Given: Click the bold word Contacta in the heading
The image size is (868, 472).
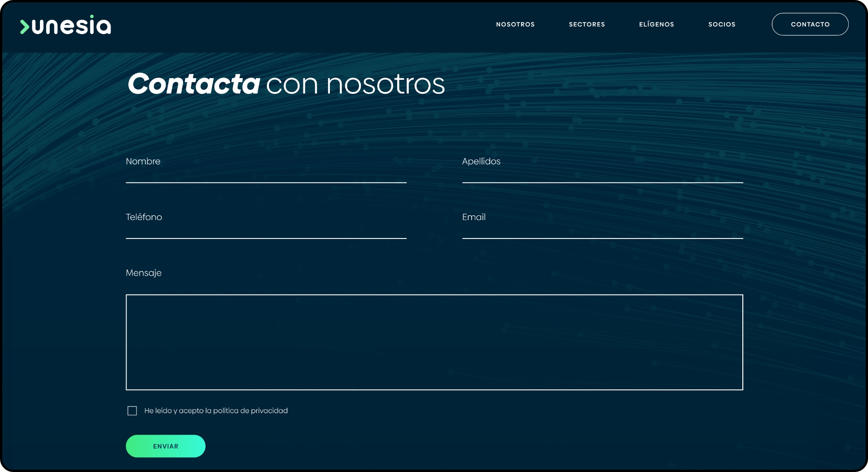Looking at the screenshot, I should tap(193, 84).
